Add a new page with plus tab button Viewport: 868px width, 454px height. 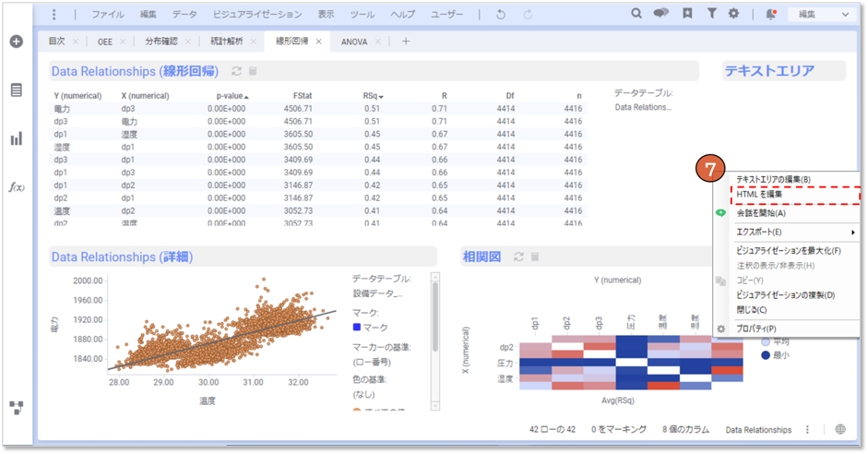tap(406, 42)
